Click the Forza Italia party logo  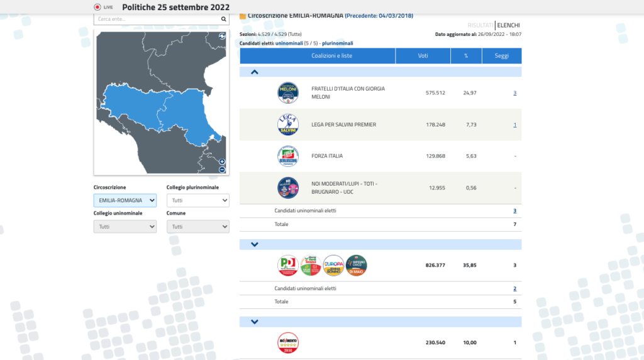pos(288,156)
